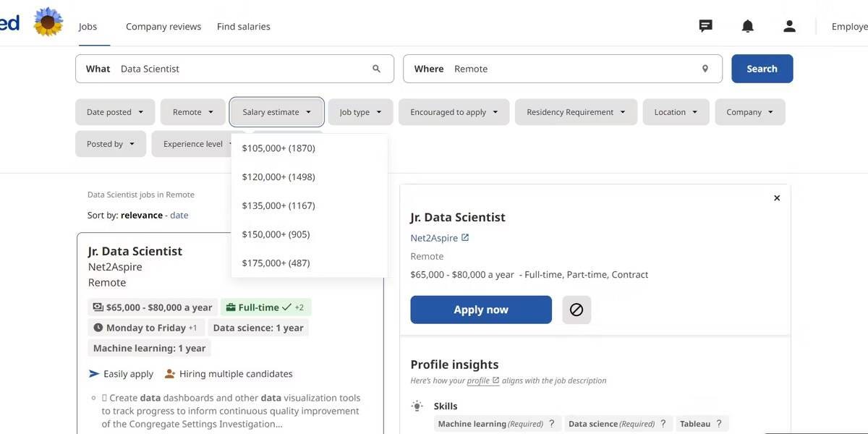Select $120,000+ salary option
This screenshot has width=868, height=434.
tap(278, 176)
